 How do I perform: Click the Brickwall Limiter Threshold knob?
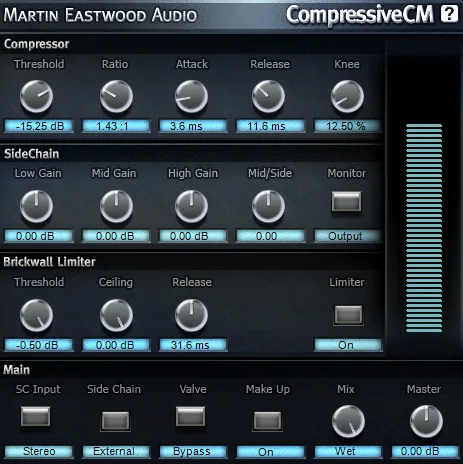37,315
